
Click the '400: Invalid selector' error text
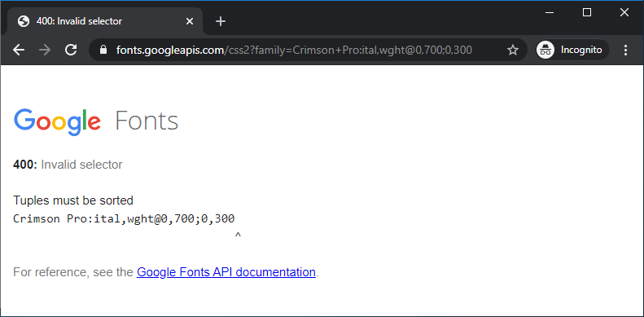(x=68, y=165)
